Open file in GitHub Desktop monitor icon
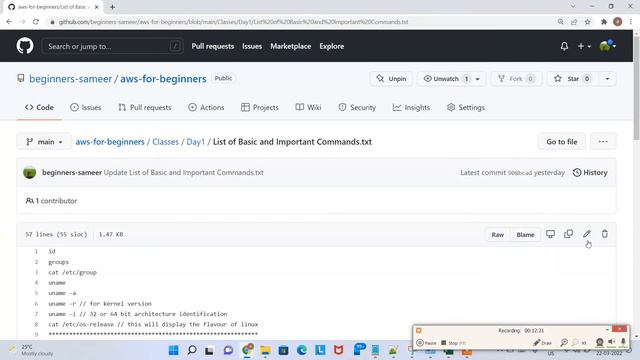 point(550,234)
